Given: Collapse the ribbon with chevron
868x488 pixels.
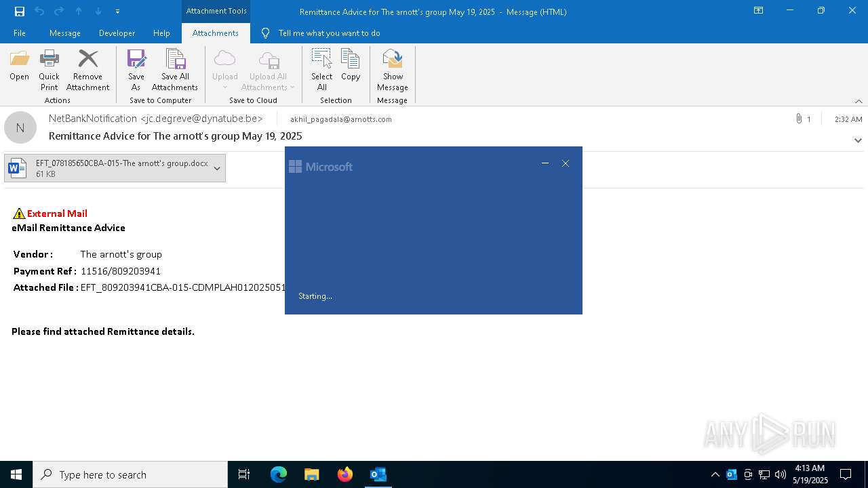Looking at the screenshot, I should [x=859, y=101].
